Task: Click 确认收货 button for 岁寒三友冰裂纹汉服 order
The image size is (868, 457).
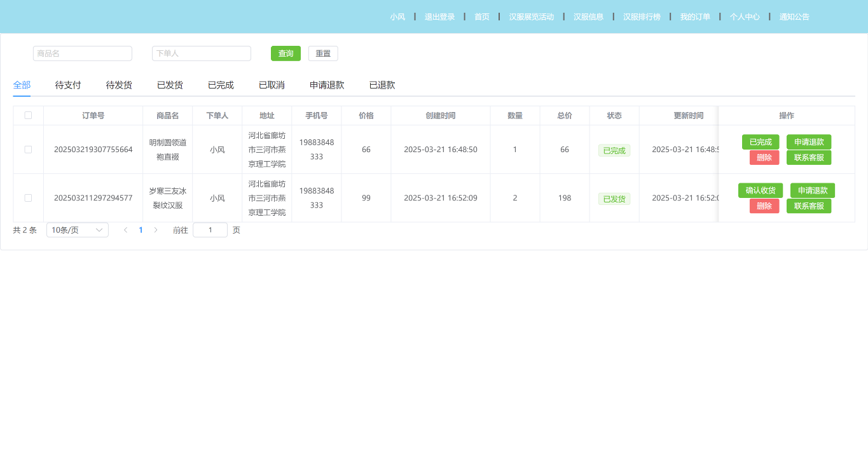Action: (x=761, y=190)
